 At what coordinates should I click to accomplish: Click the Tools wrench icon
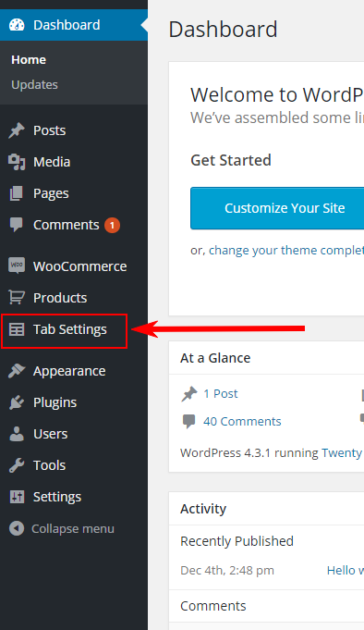17,465
